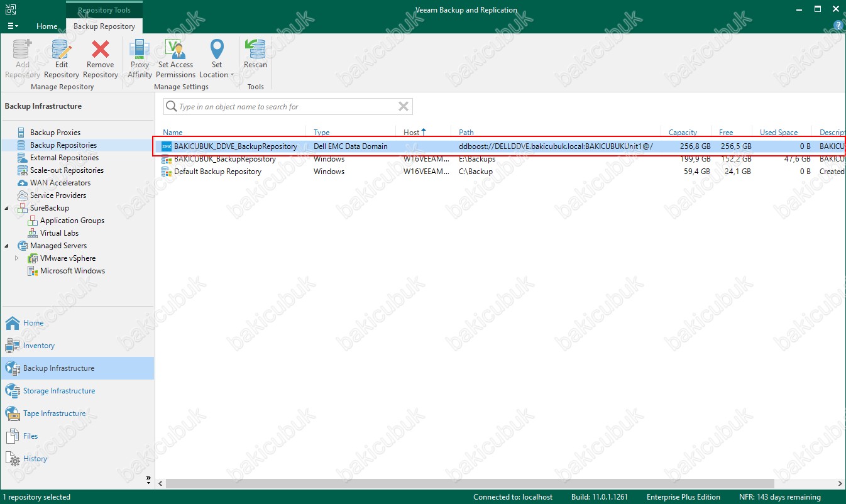Select the SureBackup tree node
The height and width of the screenshot is (504, 846).
pyautogui.click(x=49, y=208)
